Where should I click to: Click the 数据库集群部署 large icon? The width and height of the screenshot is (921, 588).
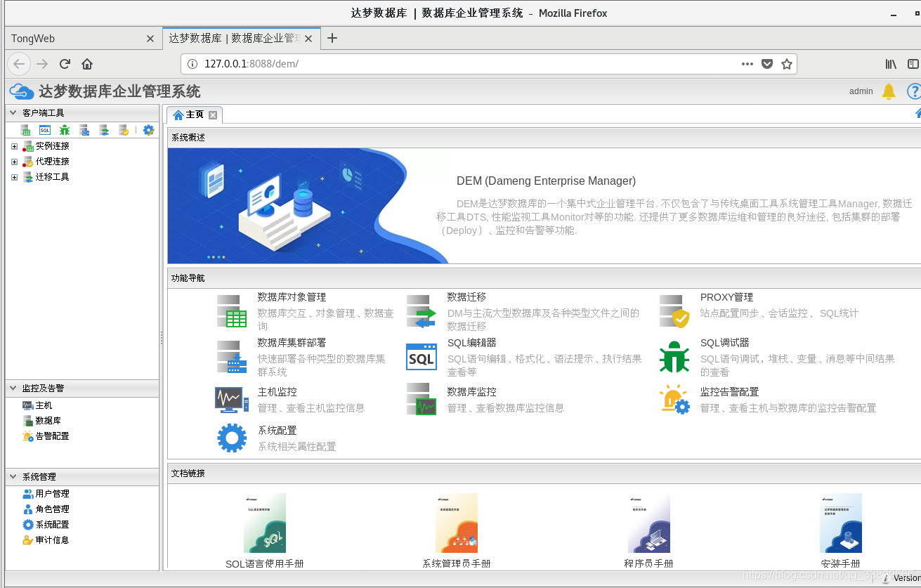pos(232,357)
